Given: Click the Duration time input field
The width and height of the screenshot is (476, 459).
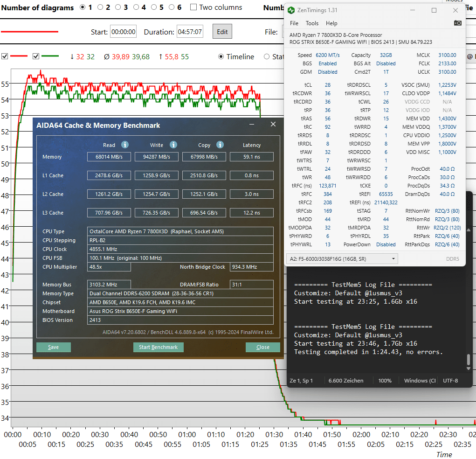Looking at the screenshot, I should 190,32.
